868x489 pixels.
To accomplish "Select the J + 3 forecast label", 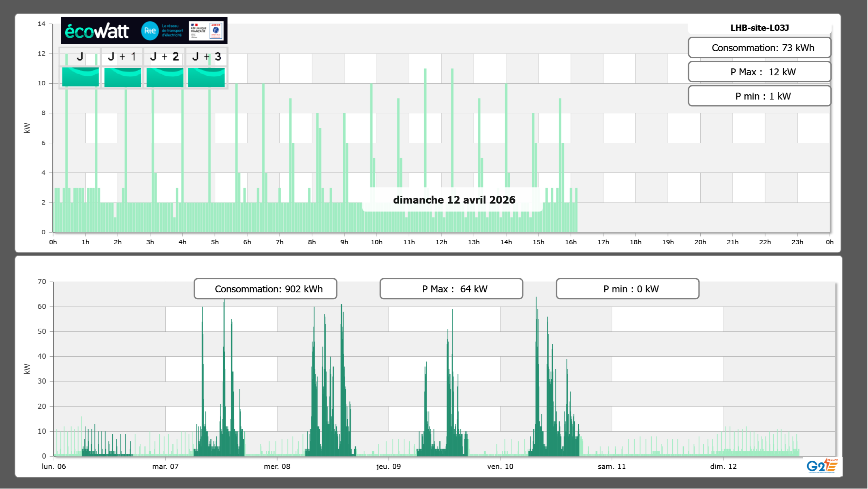I will (x=206, y=57).
